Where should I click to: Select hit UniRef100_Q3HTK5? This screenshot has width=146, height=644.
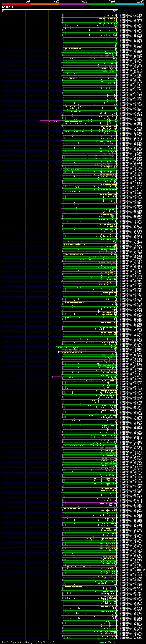coord(131,78)
